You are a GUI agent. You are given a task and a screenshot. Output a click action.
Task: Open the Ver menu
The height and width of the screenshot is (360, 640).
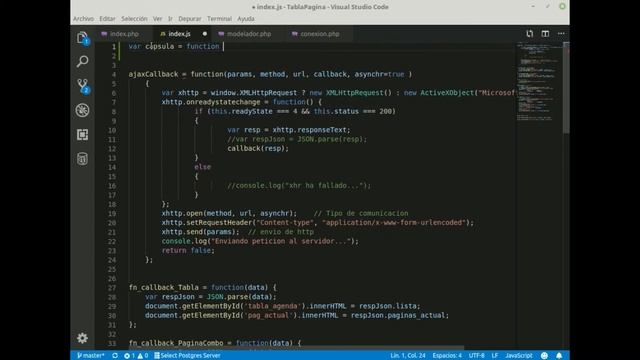[x=158, y=19]
